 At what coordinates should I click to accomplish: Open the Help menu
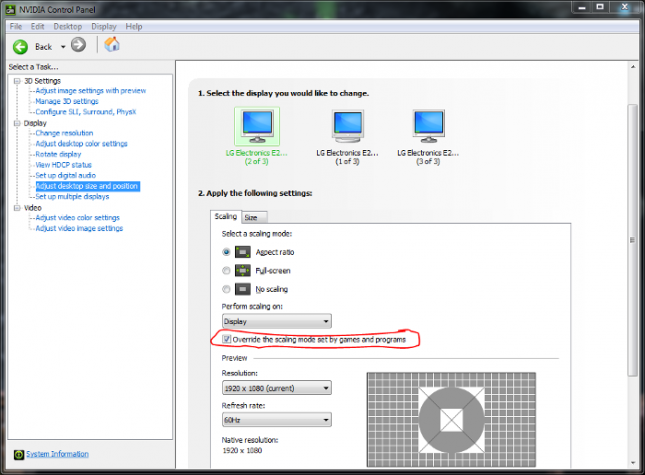(134, 26)
